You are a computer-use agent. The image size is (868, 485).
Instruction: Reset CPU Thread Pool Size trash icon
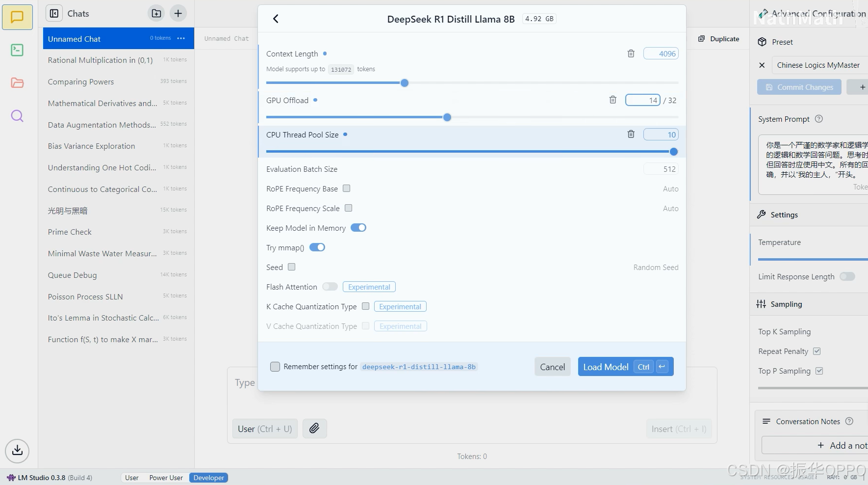(x=631, y=134)
